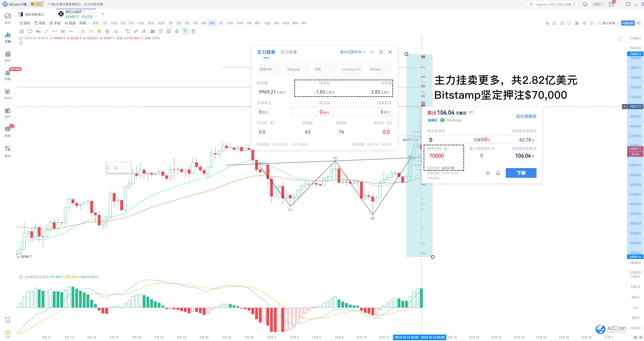
Task: Open more drawing tools ellipsis
Action: tap(71, 31)
